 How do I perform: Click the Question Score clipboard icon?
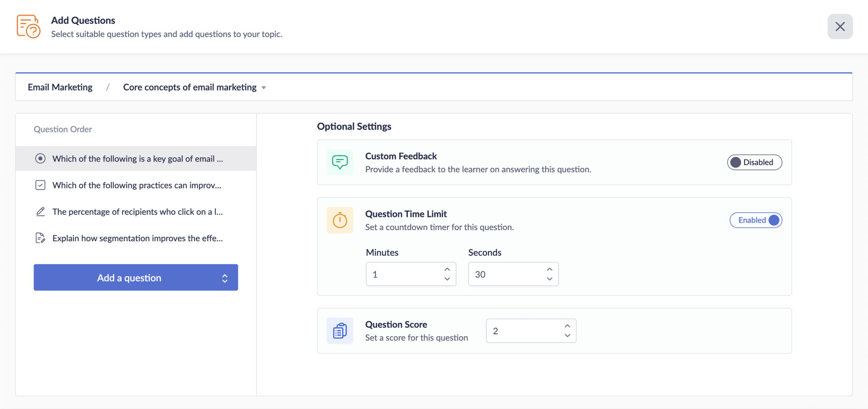pos(339,331)
